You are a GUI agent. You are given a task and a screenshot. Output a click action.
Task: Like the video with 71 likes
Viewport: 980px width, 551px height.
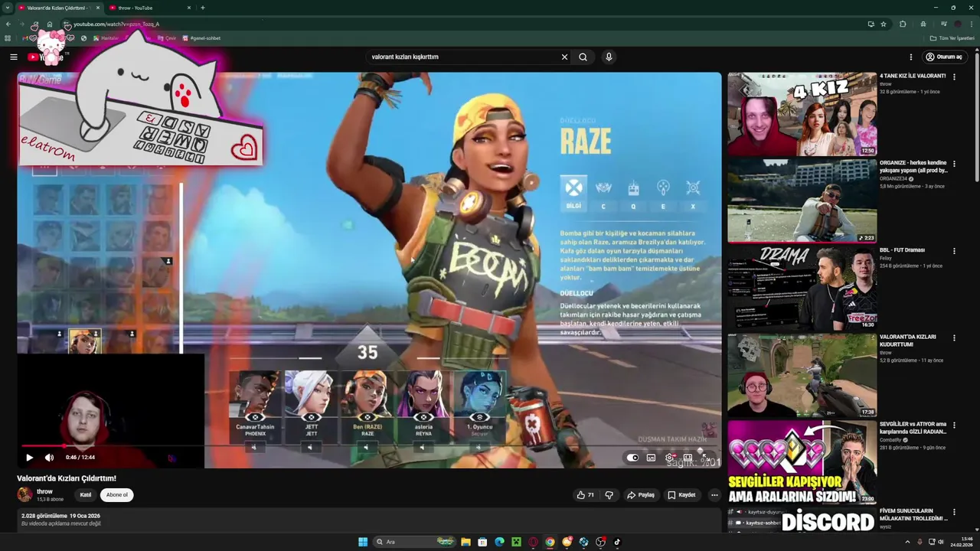(x=586, y=495)
